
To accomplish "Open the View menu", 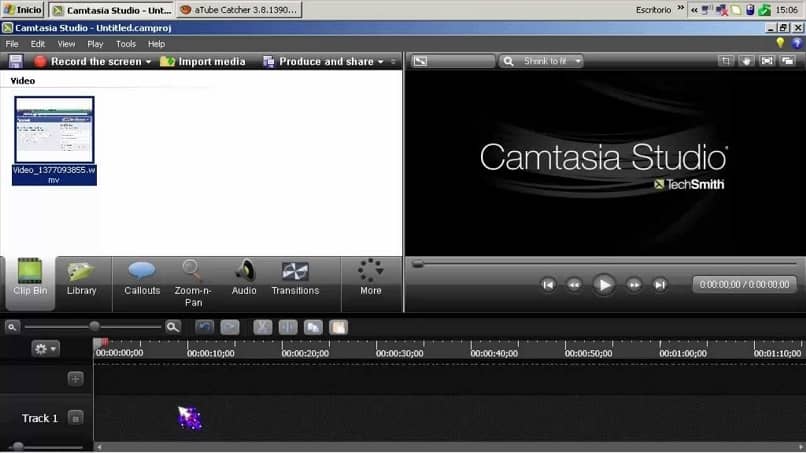I will pos(66,44).
